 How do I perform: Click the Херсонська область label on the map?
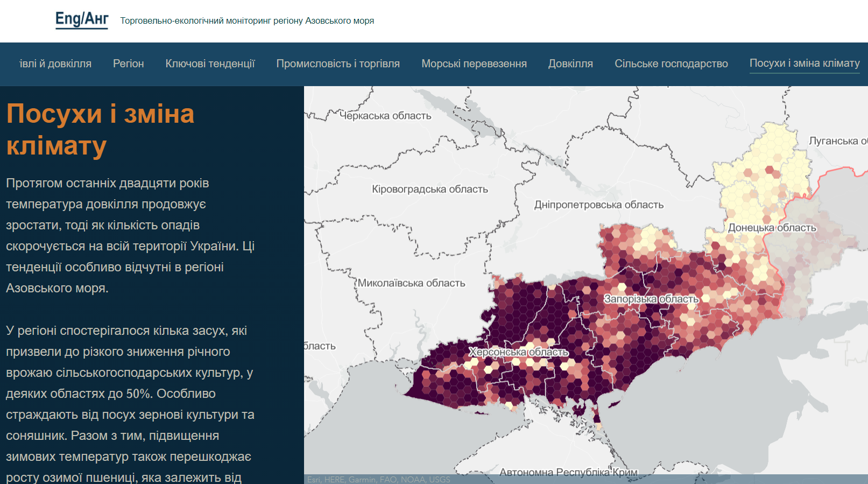click(x=518, y=352)
